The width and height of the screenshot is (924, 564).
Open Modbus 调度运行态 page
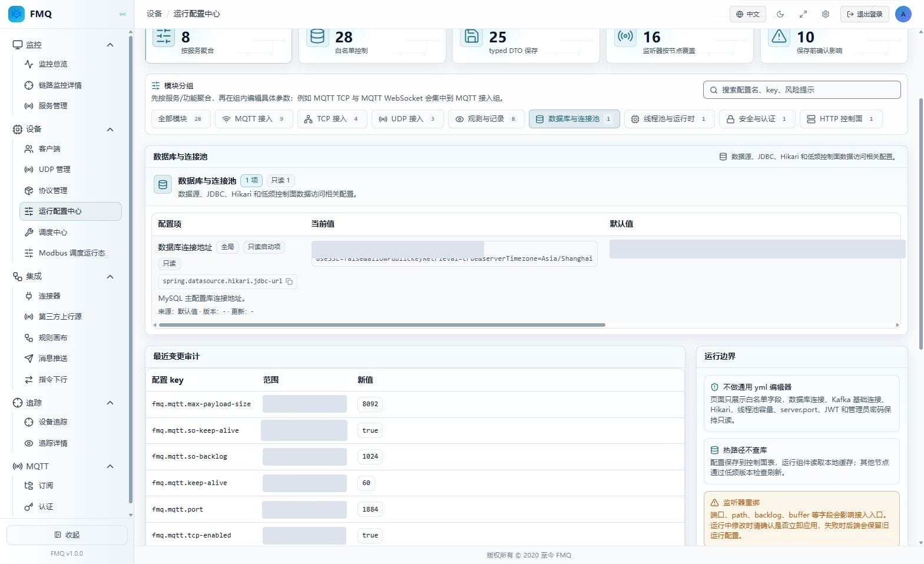[71, 253]
